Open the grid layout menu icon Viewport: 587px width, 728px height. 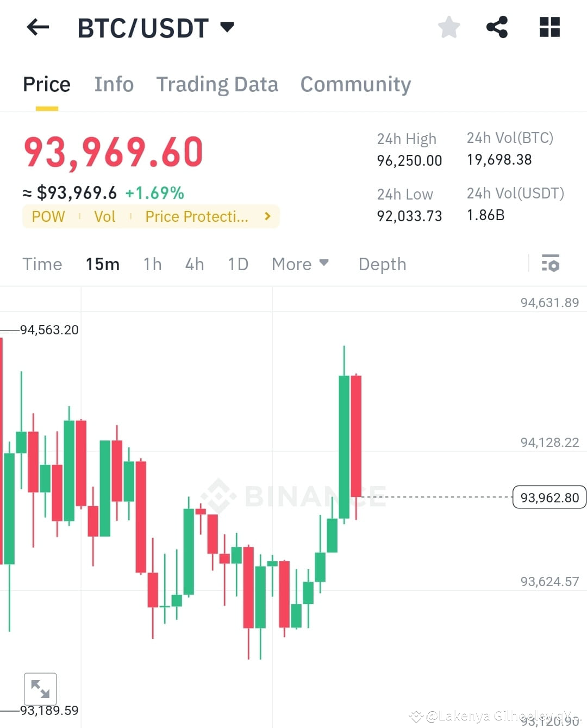[x=549, y=27]
